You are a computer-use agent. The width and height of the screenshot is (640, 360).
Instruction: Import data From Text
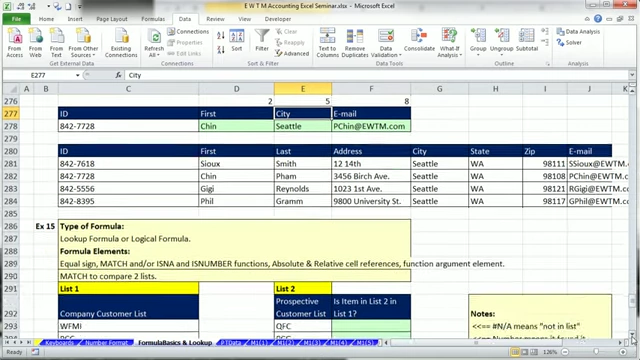point(56,42)
